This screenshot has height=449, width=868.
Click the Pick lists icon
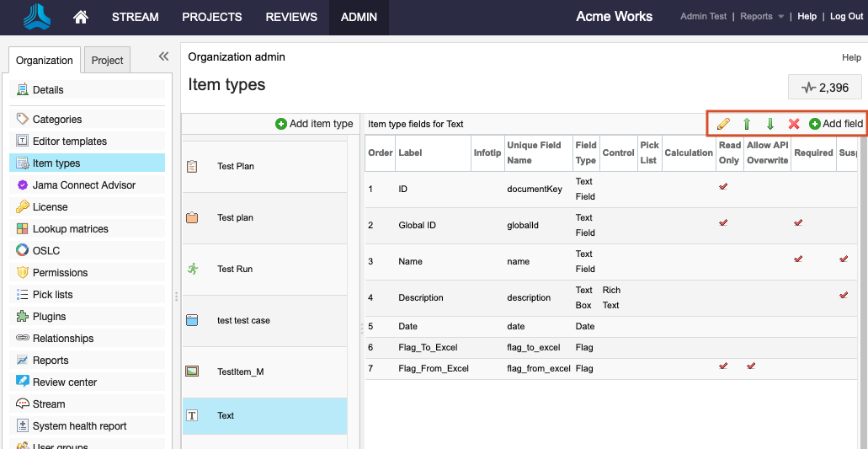pos(22,294)
